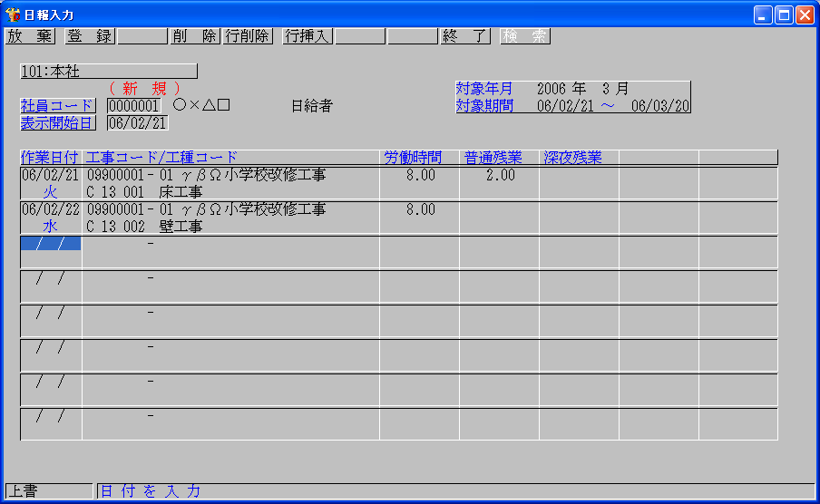This screenshot has width=820, height=504.
Task: Close the 日報入力 window
Action: 805,15
